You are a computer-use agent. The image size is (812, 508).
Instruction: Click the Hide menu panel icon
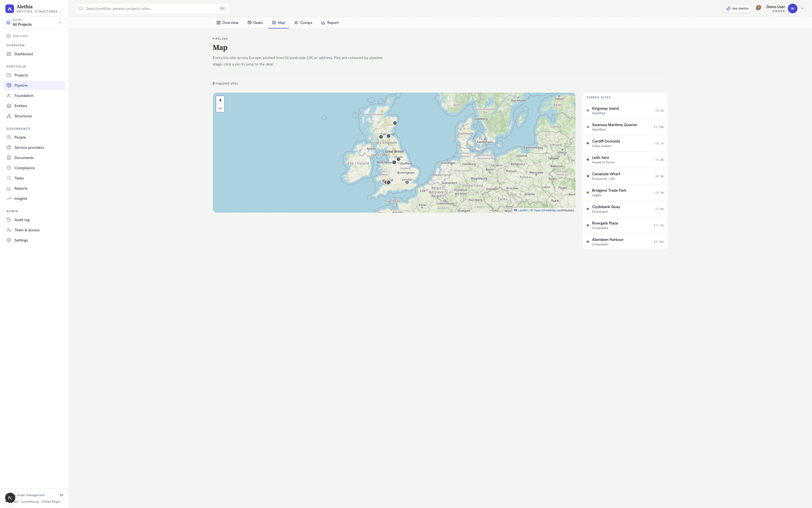pyautogui.click(x=9, y=36)
